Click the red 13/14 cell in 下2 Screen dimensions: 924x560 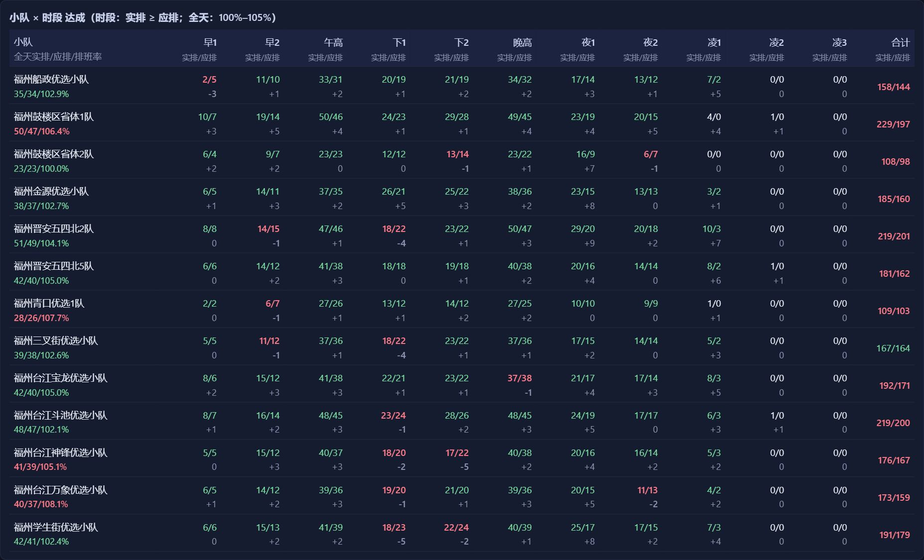(457, 154)
